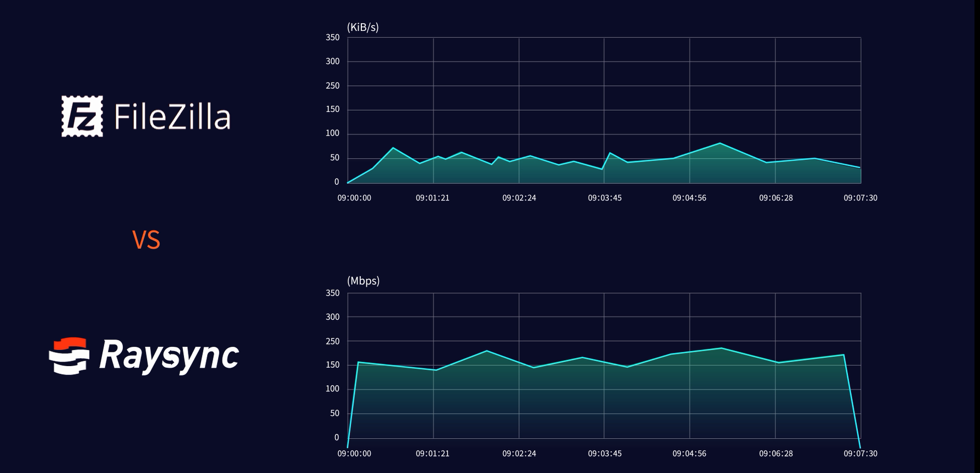Click 09:00:00 under the FileZilla chart
This screenshot has width=980, height=473.
click(x=354, y=198)
